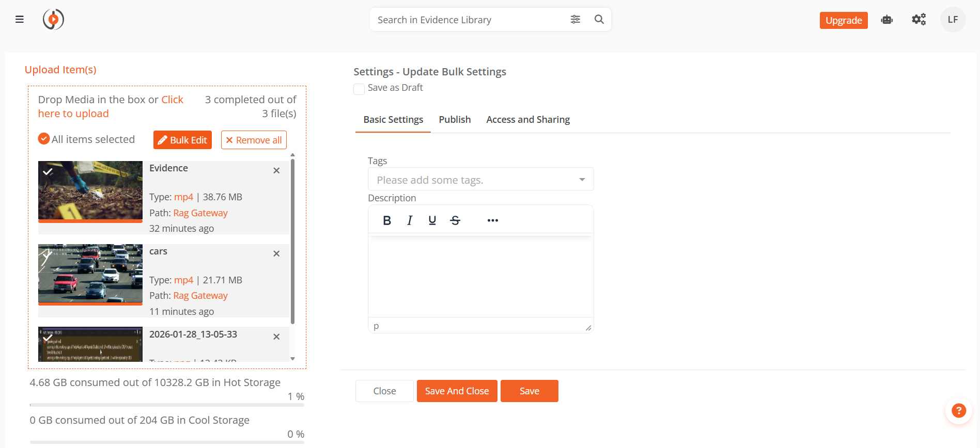Open the LF user profile menu

953,20
